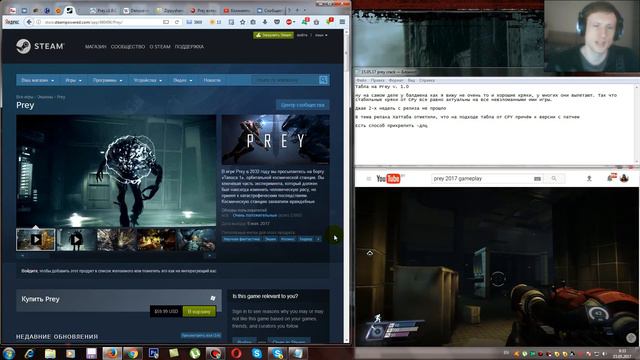Click the magnifier icon in Steam store search

pos(323,80)
